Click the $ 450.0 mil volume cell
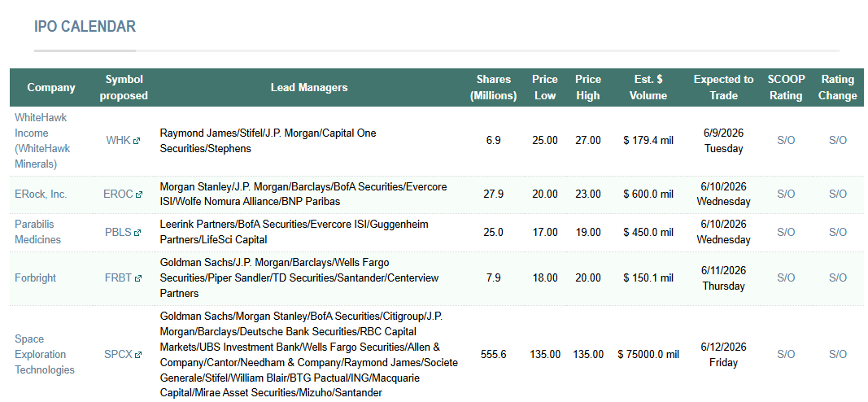 (x=648, y=232)
